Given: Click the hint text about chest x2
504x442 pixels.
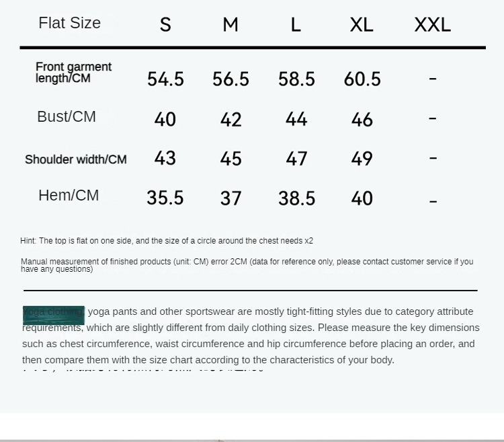Looking at the screenshot, I should point(167,241).
